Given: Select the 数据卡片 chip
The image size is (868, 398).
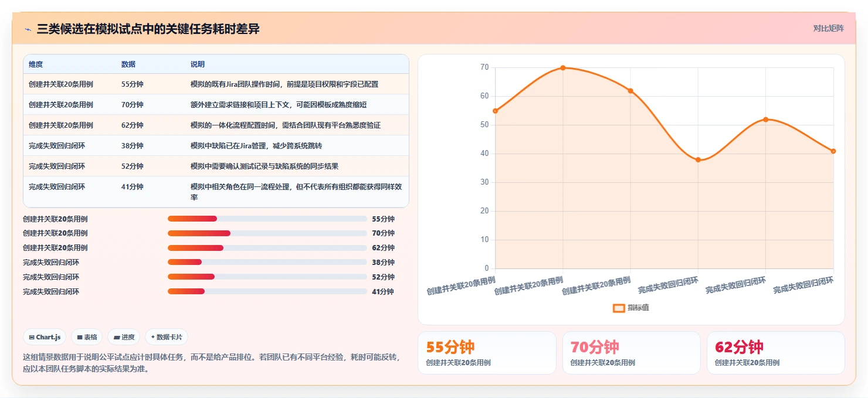Looking at the screenshot, I should point(167,337).
